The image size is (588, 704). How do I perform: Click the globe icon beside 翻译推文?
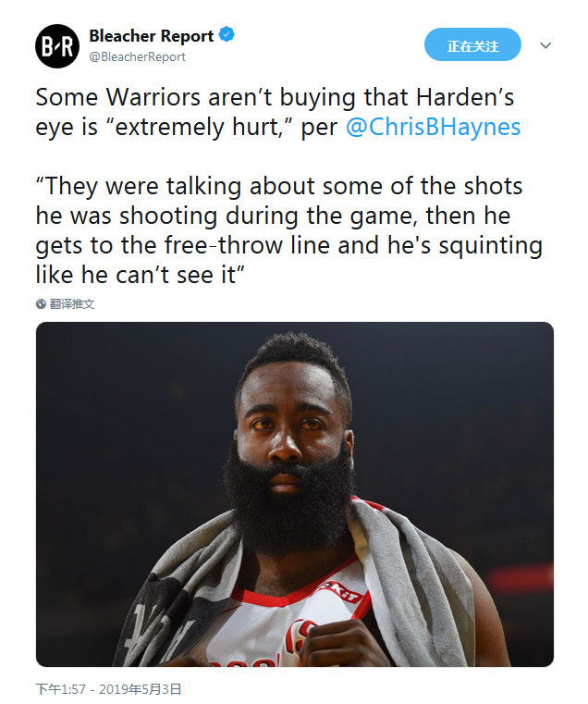tap(41, 304)
